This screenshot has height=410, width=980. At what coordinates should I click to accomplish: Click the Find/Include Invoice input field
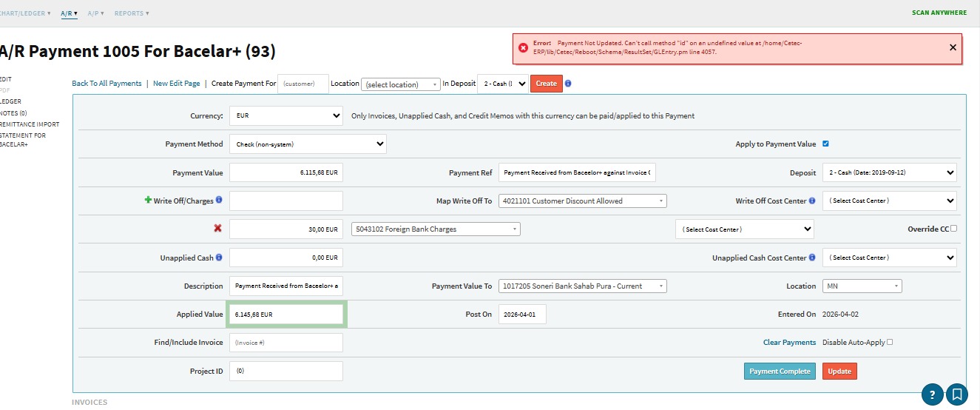[285, 343]
